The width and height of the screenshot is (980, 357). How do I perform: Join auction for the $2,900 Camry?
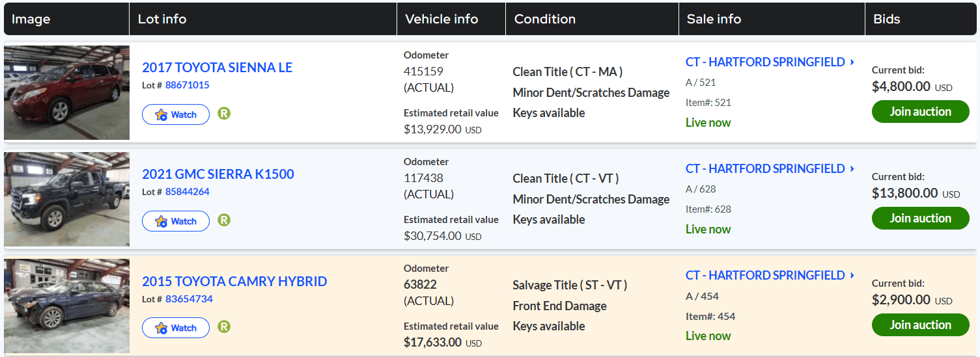coord(920,325)
